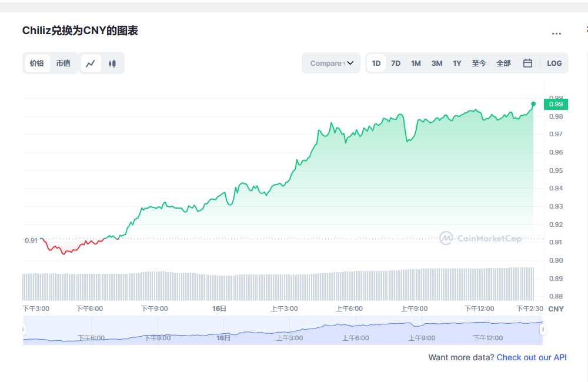Click the 下午3:00 axis label
Image resolution: width=588 pixels, height=382 pixels.
tap(36, 309)
